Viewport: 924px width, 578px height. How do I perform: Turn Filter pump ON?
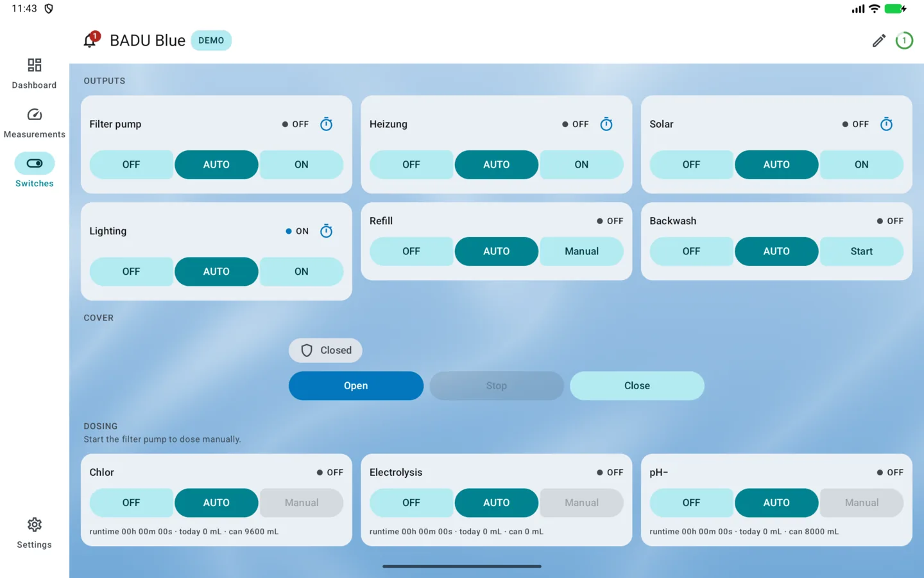pos(302,164)
